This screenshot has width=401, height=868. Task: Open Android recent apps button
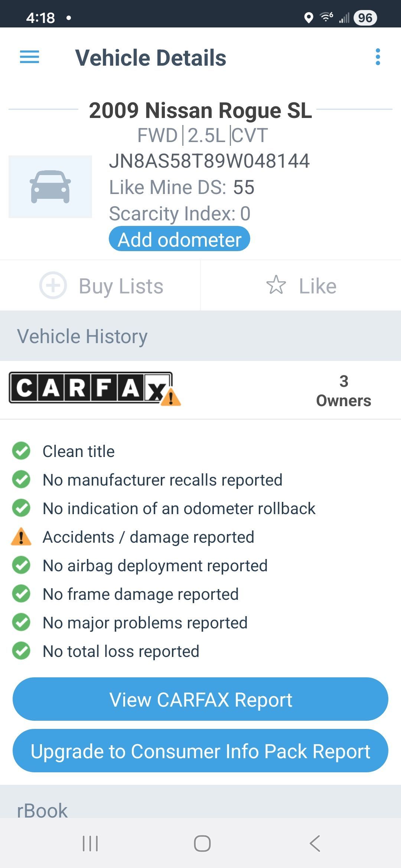pos(90,844)
